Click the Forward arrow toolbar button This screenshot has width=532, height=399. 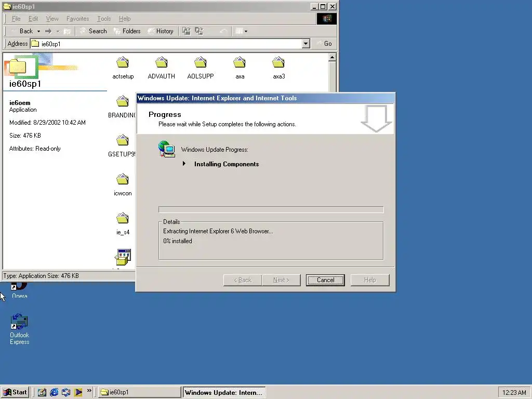pos(48,31)
